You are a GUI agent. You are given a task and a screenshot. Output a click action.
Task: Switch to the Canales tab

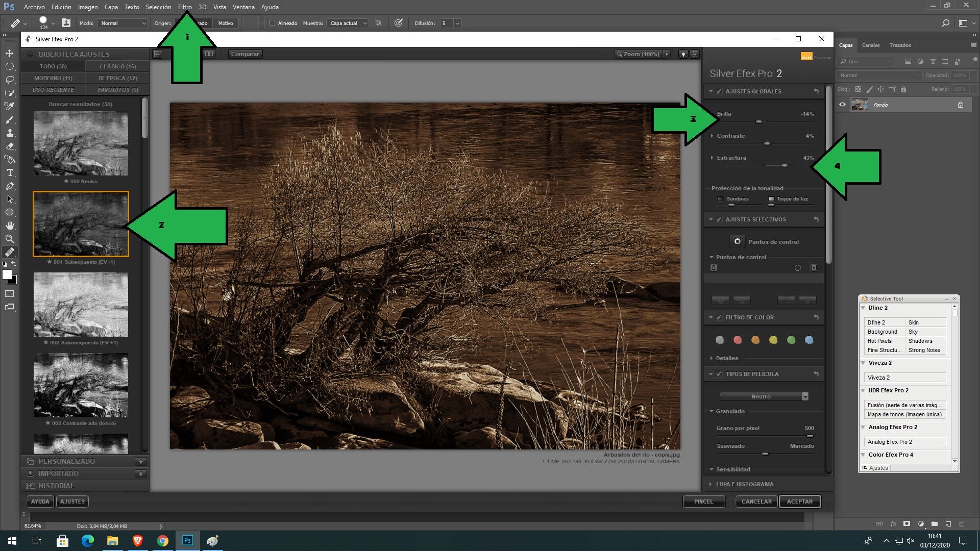871,45
